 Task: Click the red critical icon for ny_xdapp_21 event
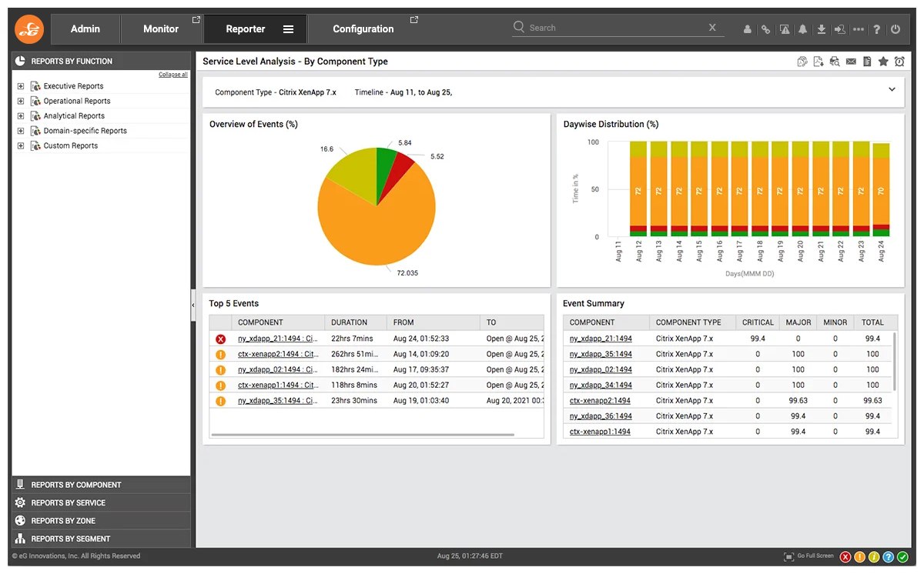click(x=221, y=339)
